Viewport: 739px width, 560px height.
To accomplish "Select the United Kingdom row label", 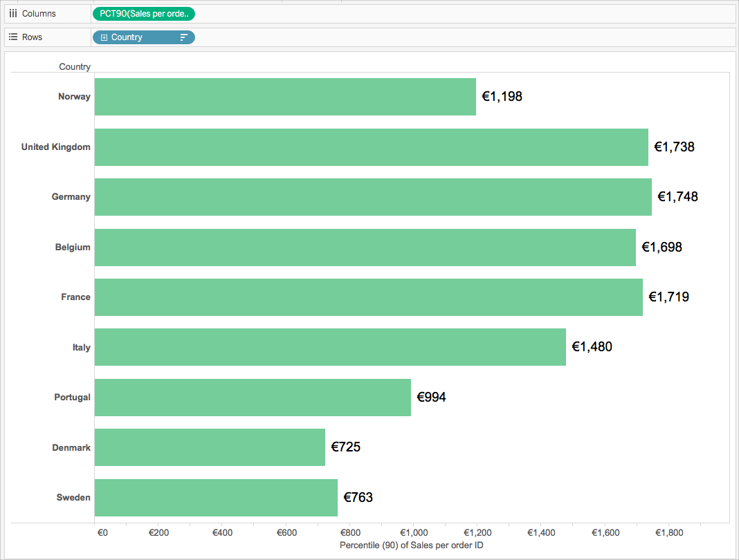I will [x=55, y=147].
